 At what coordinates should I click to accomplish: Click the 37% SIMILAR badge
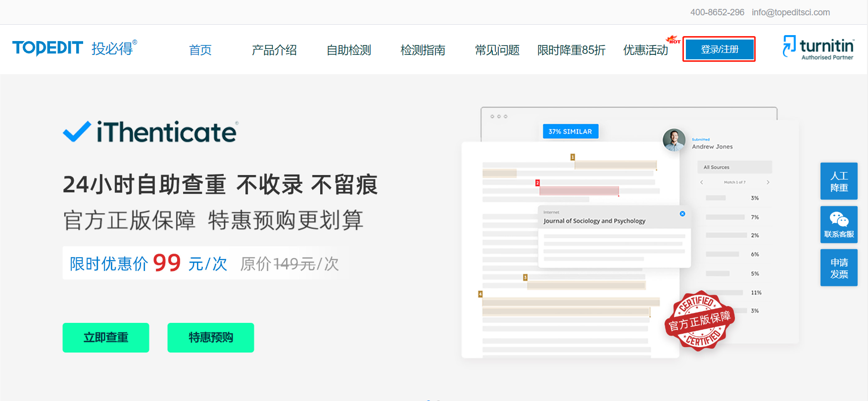tap(571, 132)
